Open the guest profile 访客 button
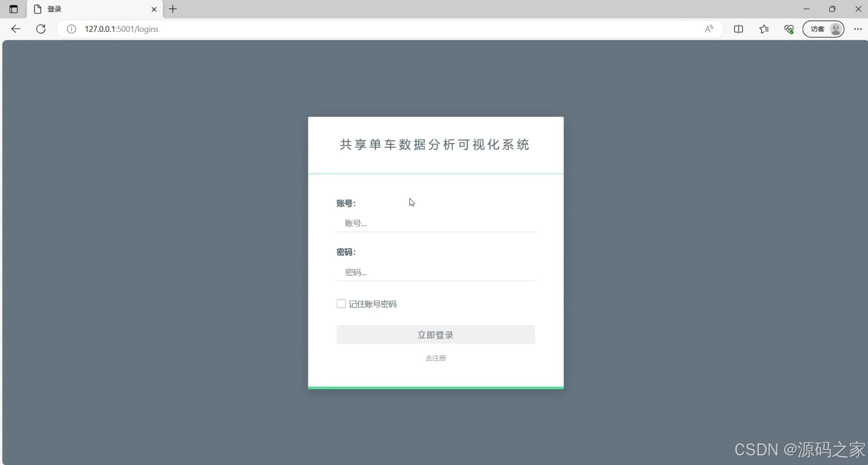868x465 pixels. pos(823,29)
